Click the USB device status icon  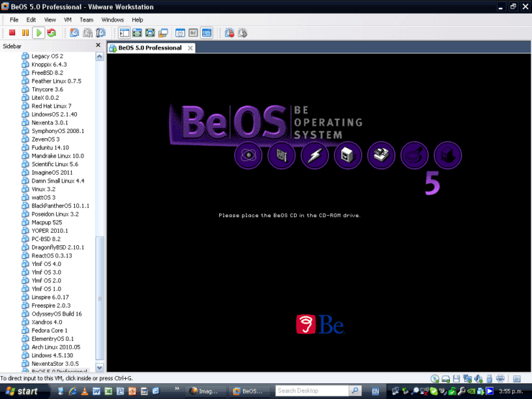(x=490, y=379)
